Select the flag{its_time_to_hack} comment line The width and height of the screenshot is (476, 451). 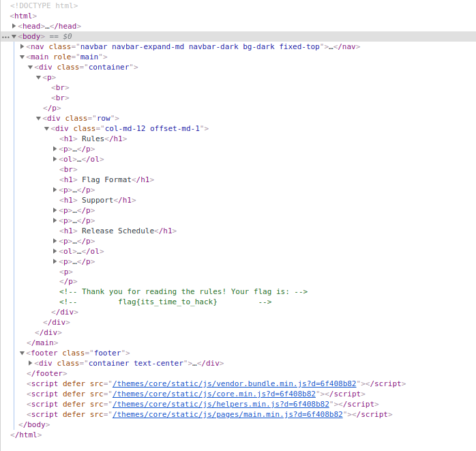tap(167, 302)
